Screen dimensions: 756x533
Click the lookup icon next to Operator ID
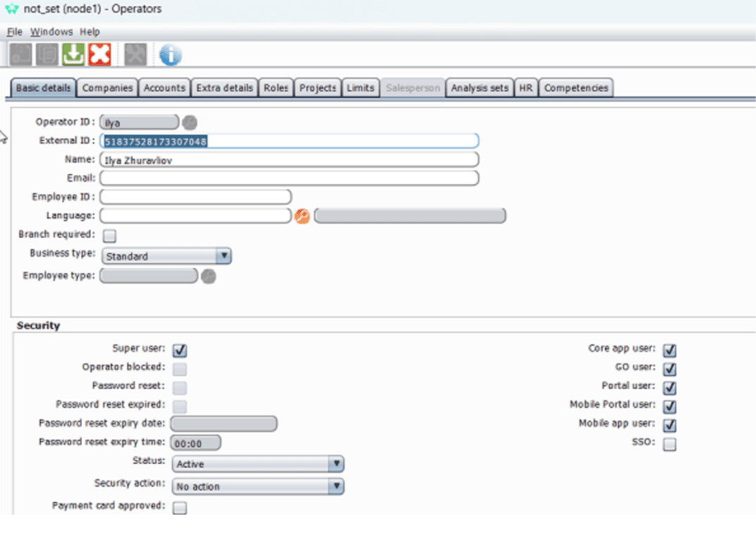tap(190, 121)
